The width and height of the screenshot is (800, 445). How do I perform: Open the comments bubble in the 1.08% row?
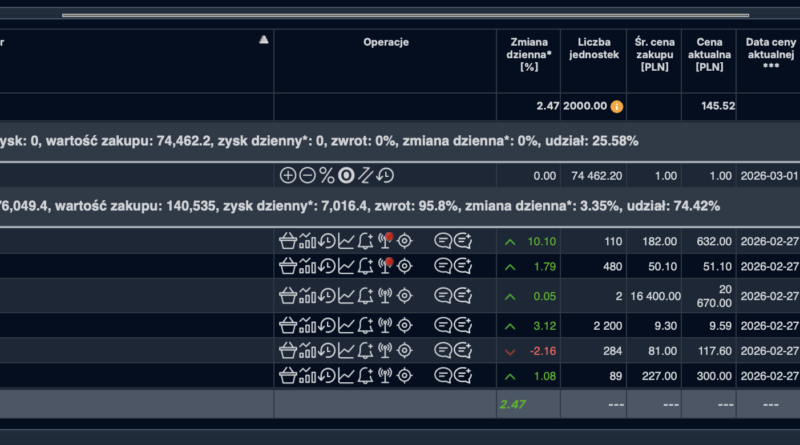click(x=443, y=375)
